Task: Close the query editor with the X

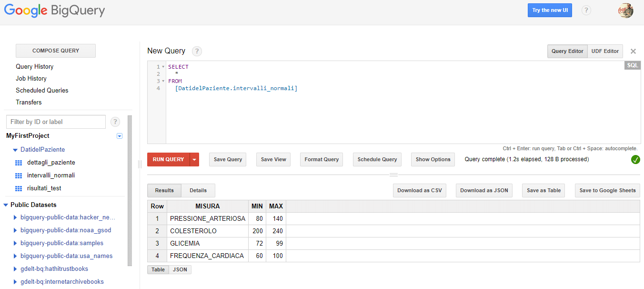Action: coord(633,51)
